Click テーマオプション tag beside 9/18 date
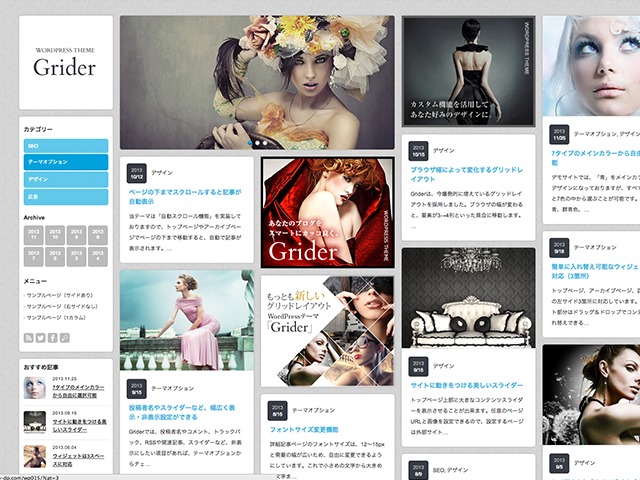 click(595, 247)
